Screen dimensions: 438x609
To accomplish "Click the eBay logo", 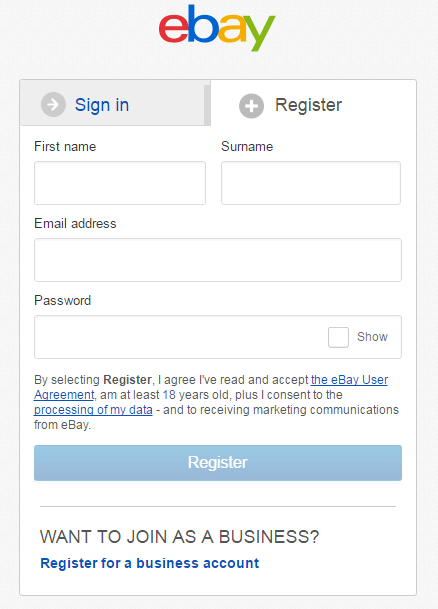I will (217, 28).
